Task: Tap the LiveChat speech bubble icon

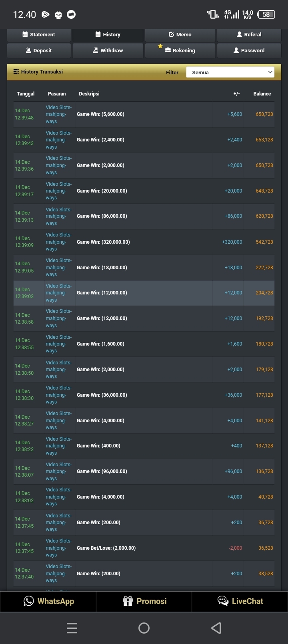Action: [223, 601]
